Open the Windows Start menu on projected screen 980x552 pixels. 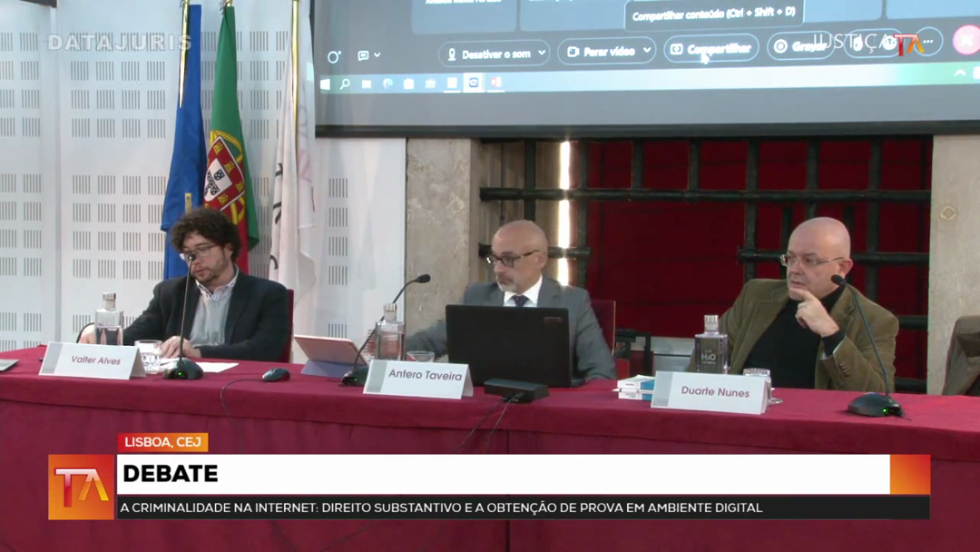point(326,84)
